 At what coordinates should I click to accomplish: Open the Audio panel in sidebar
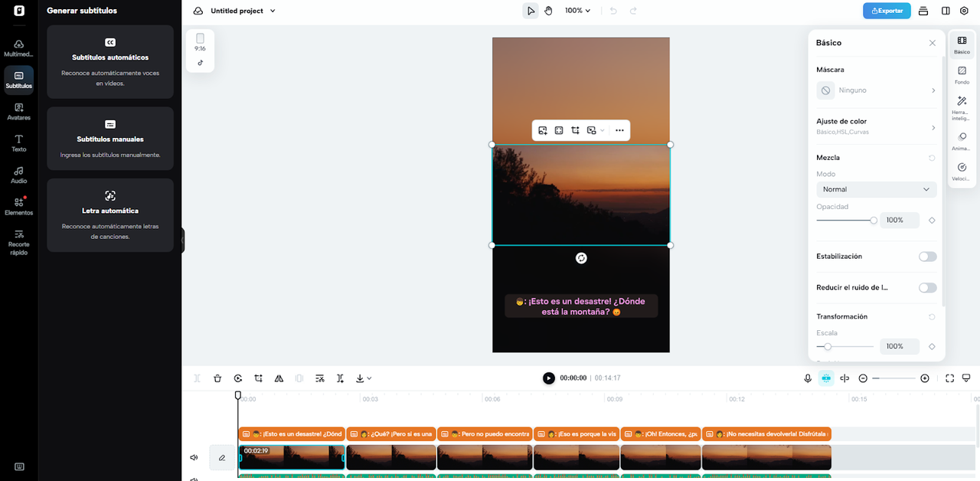click(x=18, y=175)
